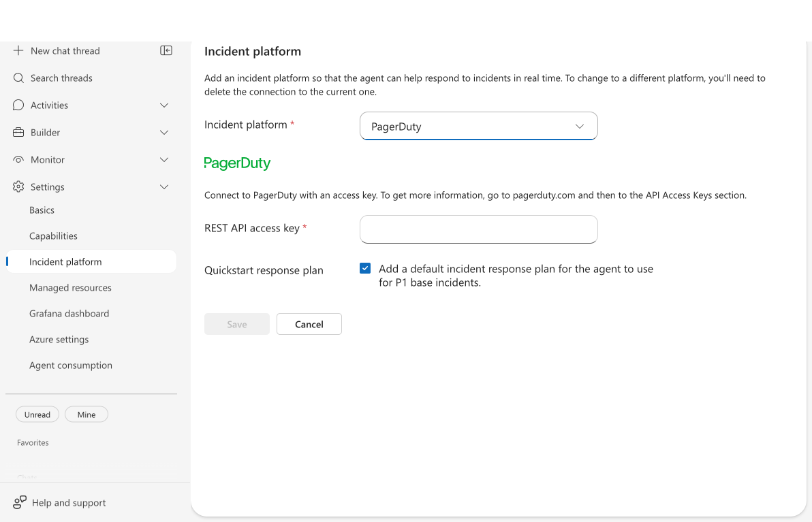Click the Settings menu label
The height and width of the screenshot is (522, 812).
(x=48, y=186)
